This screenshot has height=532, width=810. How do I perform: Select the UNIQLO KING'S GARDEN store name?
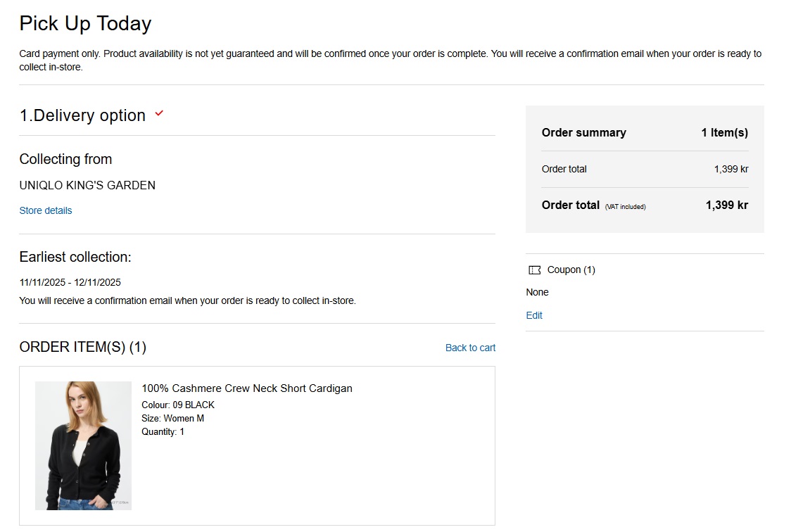(87, 186)
